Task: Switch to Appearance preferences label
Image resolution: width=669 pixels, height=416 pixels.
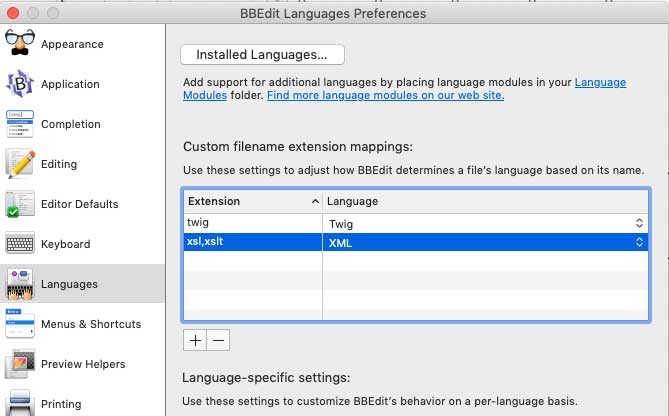Action: [72, 44]
